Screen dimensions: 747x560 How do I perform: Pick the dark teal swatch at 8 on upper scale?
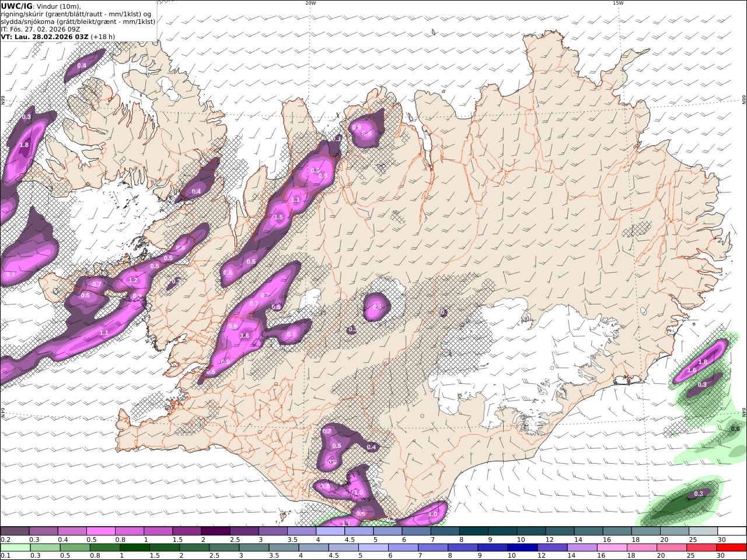(x=474, y=531)
